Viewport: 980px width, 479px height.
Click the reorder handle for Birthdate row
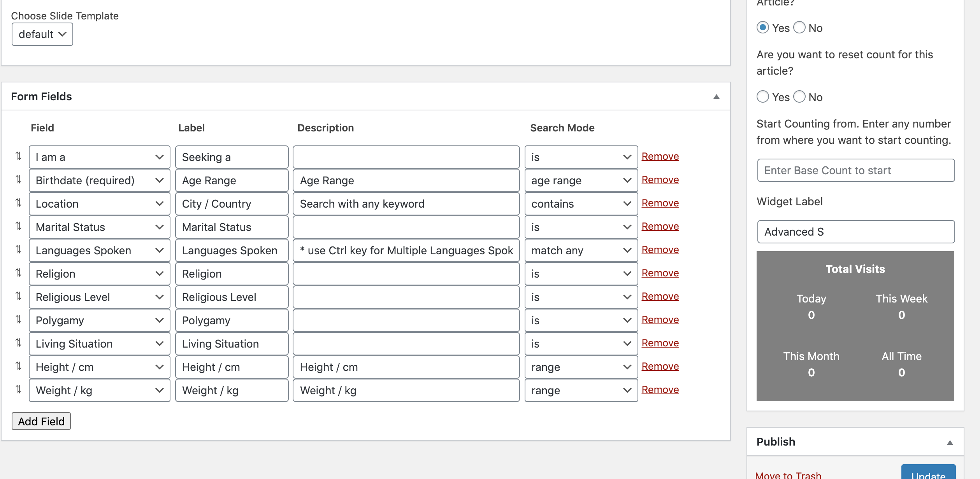(18, 180)
